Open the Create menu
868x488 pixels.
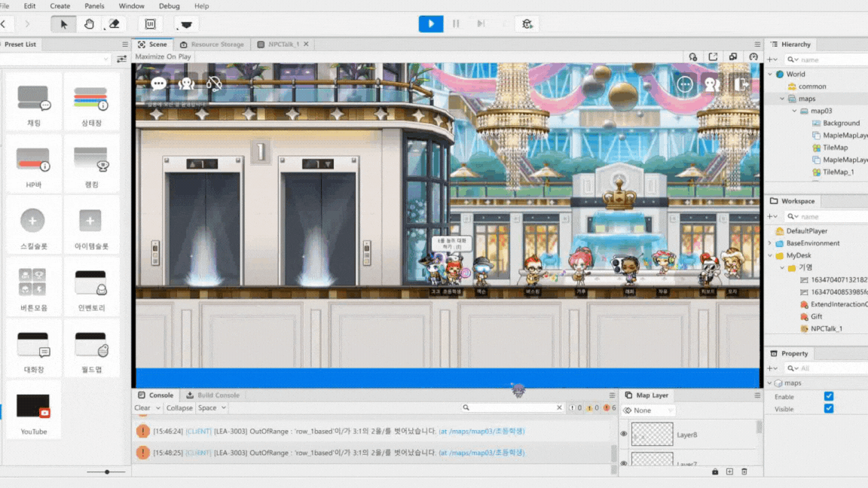60,6
